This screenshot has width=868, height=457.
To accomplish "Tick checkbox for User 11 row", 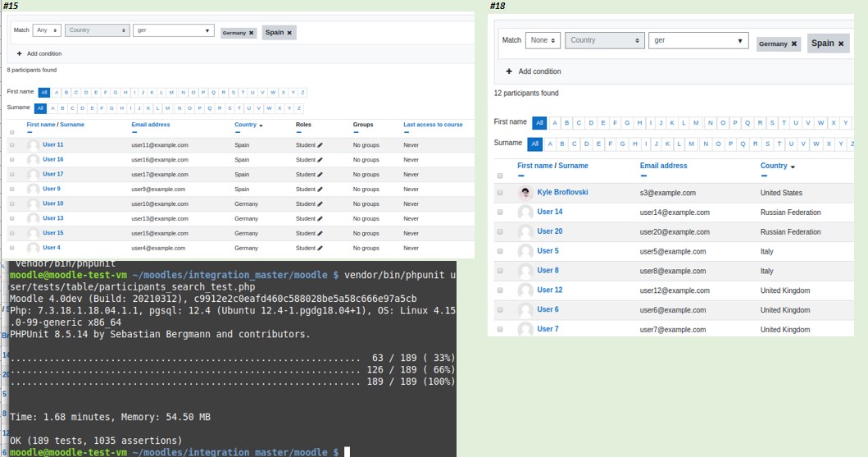I will click(x=12, y=145).
